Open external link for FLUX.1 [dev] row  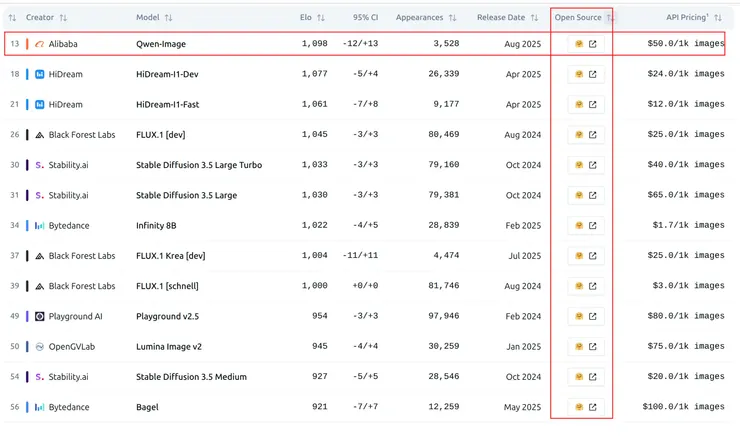pos(593,134)
